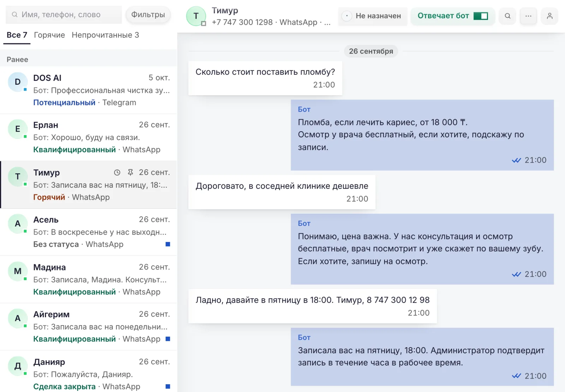This screenshot has height=392, width=565.
Task: Click the search magnifier in the search field
Action: pos(15,14)
